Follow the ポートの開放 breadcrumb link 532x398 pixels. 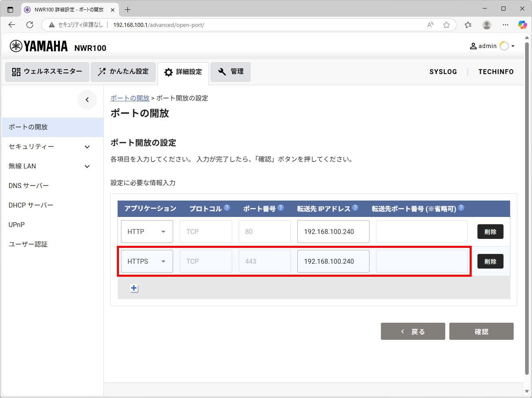coord(130,98)
